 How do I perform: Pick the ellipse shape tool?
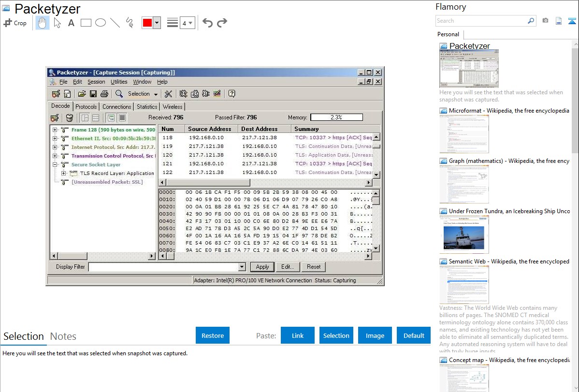pos(101,23)
